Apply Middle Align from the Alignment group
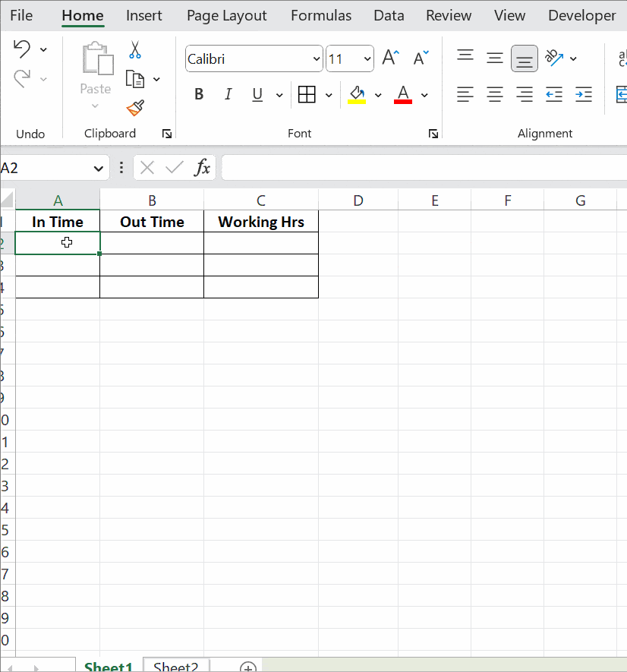This screenshot has height=672, width=627. point(524,58)
